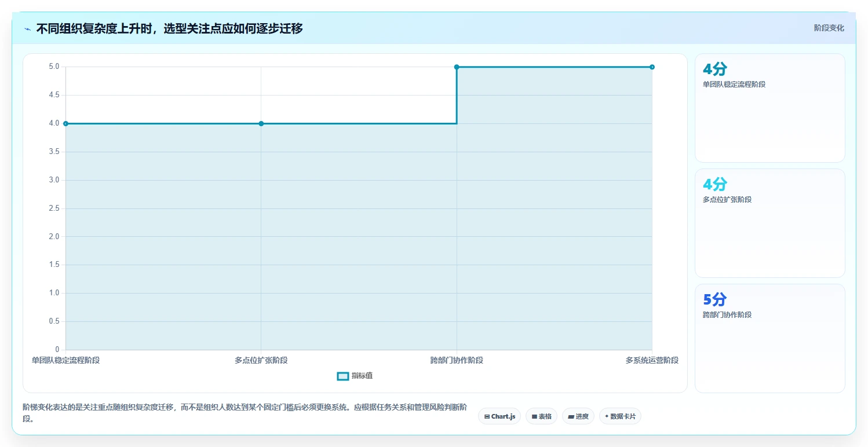Select the chart point at 跨部门协作阶段
Screen dimensions: 868x447
click(x=457, y=67)
